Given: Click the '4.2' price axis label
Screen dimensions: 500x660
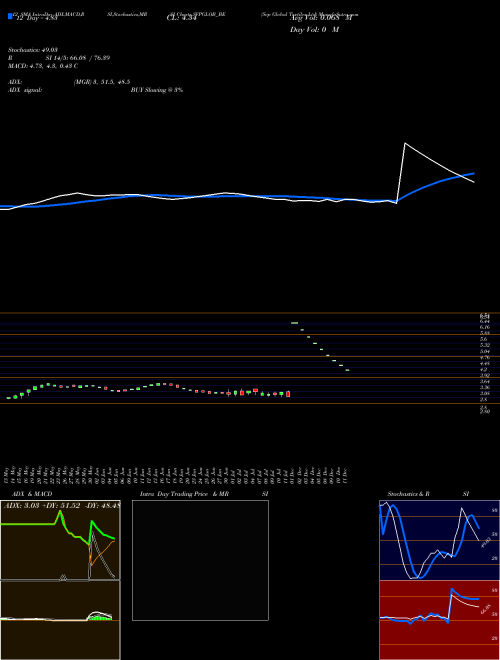Looking at the screenshot, I should click(x=484, y=369).
